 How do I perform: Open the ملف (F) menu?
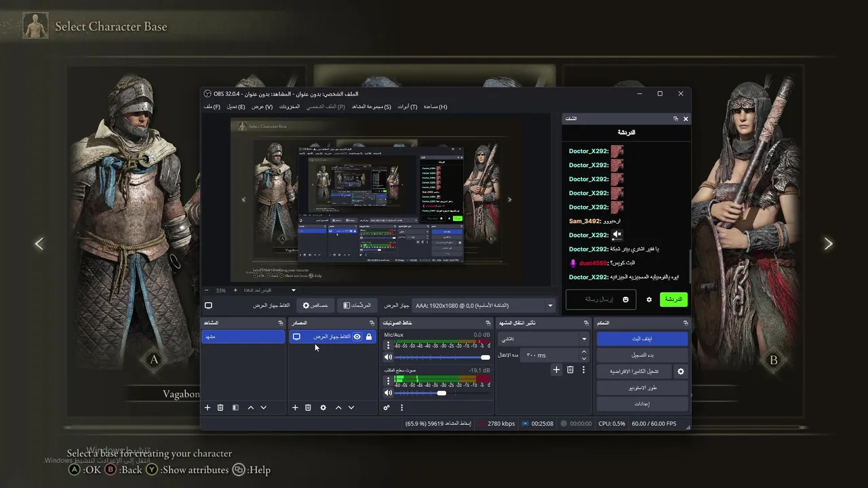[x=212, y=106]
